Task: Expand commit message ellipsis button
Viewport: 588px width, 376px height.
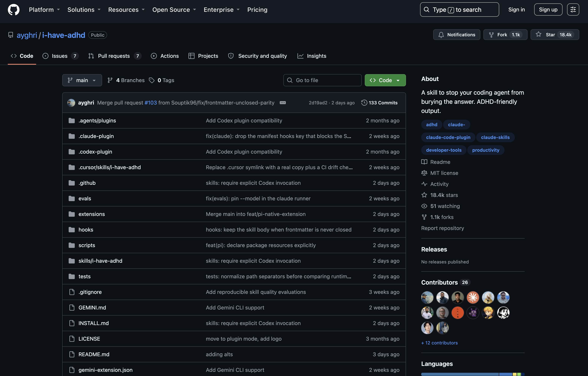Action: 283,103
